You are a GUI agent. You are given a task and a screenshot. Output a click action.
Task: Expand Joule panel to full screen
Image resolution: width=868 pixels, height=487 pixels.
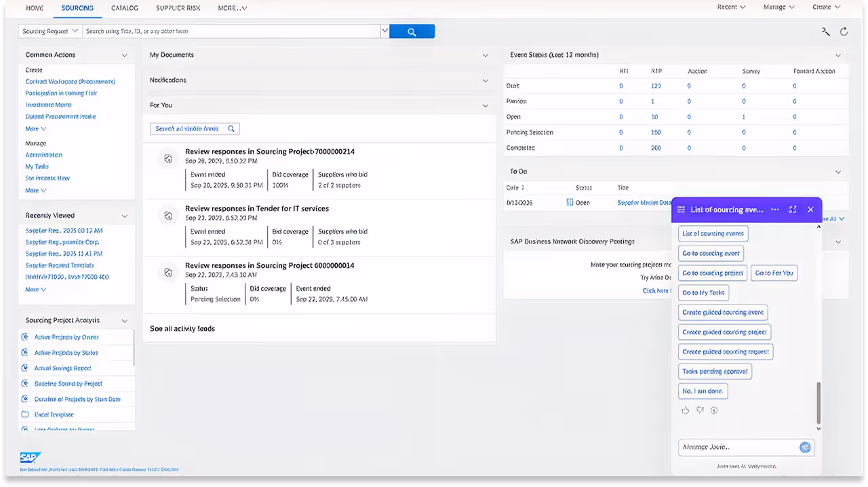pyautogui.click(x=792, y=210)
